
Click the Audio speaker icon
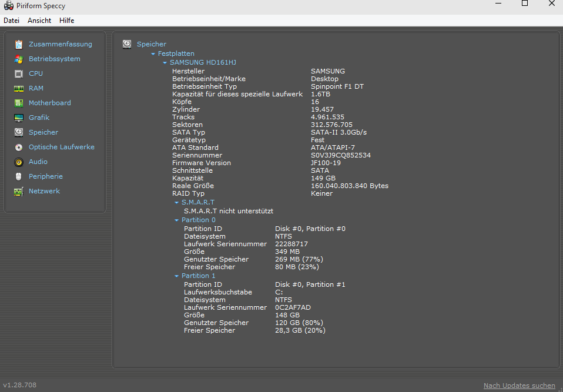point(19,162)
